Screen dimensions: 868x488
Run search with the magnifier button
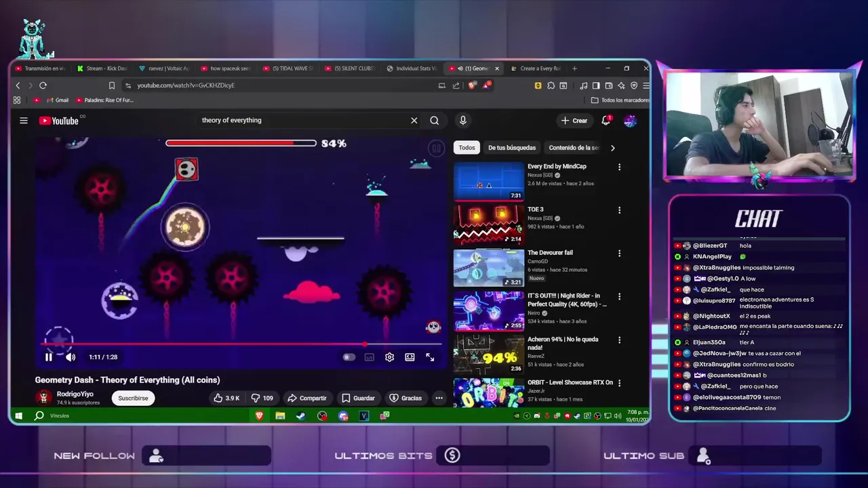click(435, 121)
